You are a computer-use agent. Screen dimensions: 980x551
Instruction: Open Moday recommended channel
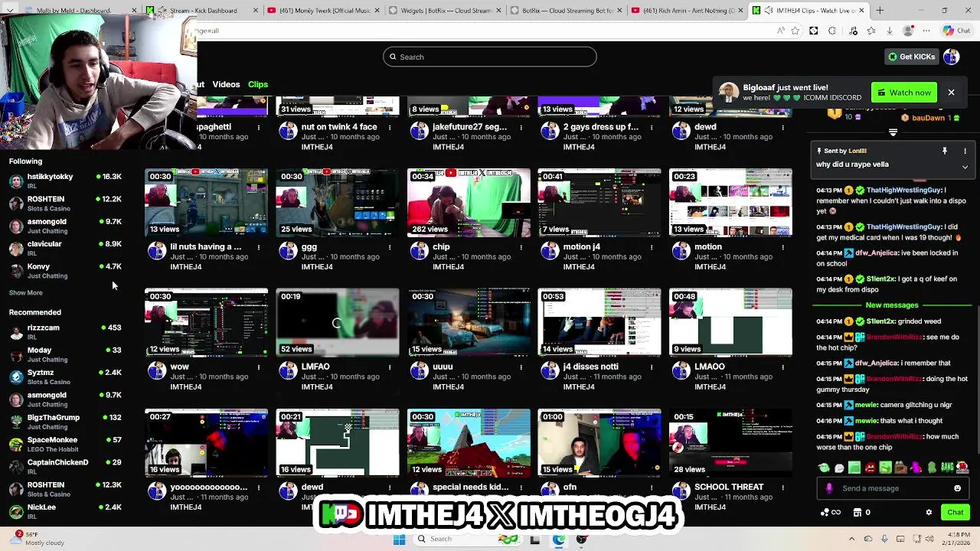pos(65,354)
